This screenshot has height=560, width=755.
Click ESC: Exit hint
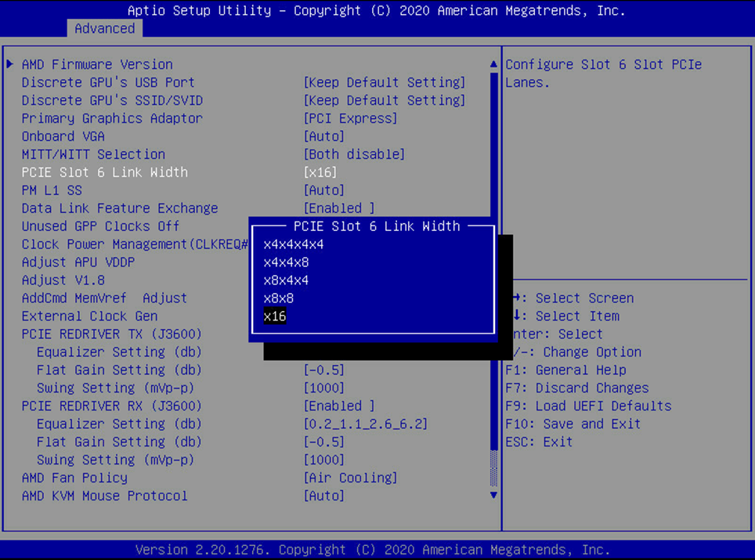click(x=539, y=442)
